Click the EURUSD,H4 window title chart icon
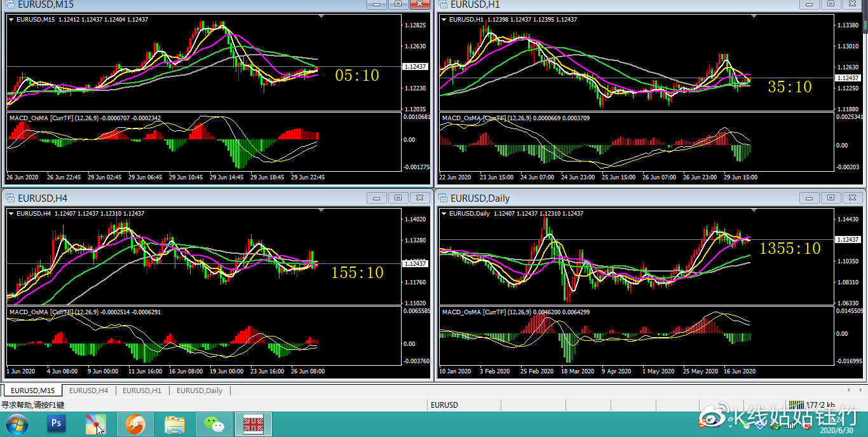The image size is (868, 437). pos(10,198)
